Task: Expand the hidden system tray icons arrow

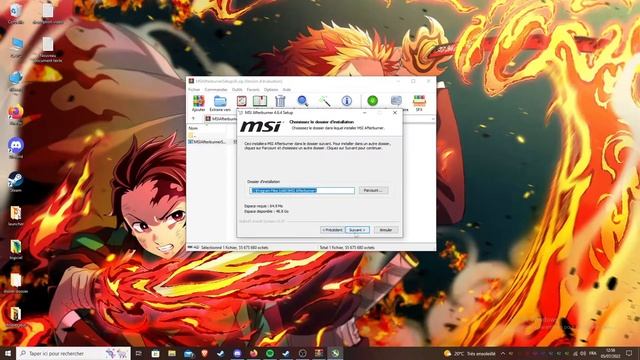Action: point(503,353)
